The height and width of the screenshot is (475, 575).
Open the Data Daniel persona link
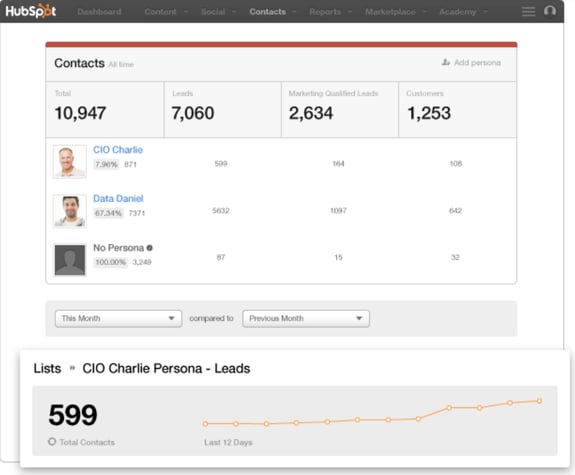118,198
